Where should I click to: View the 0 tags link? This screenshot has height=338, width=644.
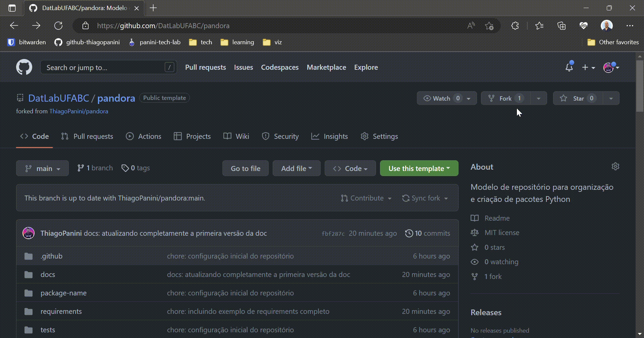[136, 168]
